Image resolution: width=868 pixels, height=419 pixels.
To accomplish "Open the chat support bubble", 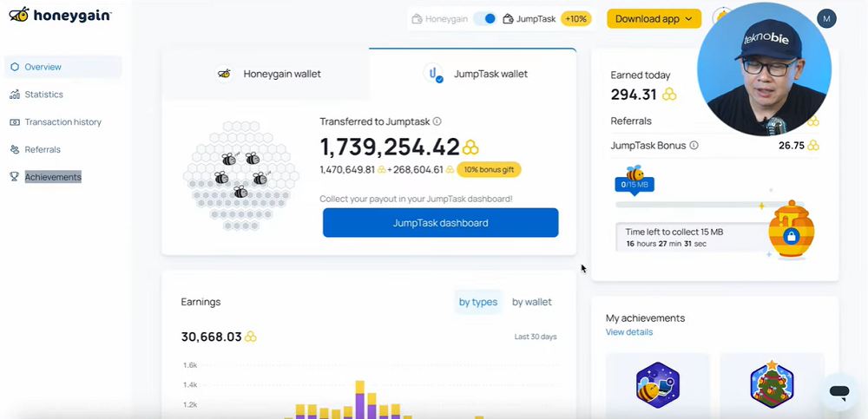I will pos(839,392).
